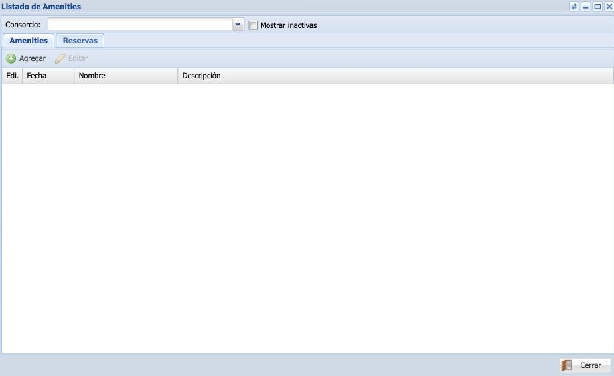The width and height of the screenshot is (614, 376).
Task: Click the empty amenities grid area
Action: [307, 218]
